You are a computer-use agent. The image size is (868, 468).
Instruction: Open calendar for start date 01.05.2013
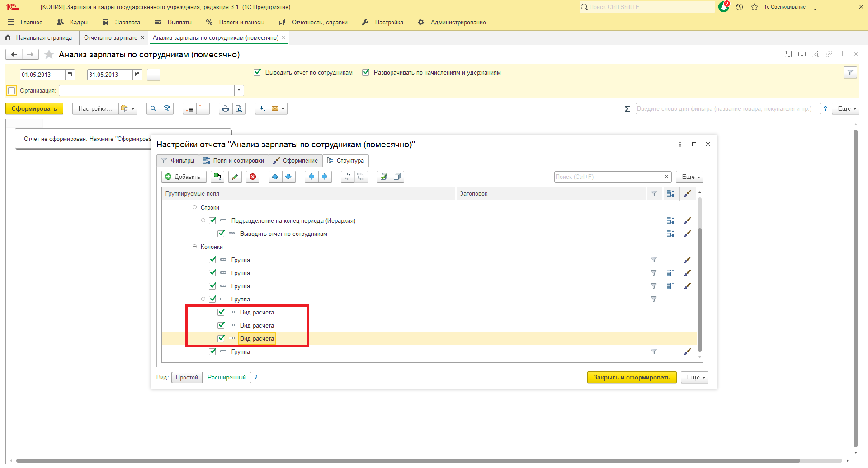pyautogui.click(x=70, y=75)
